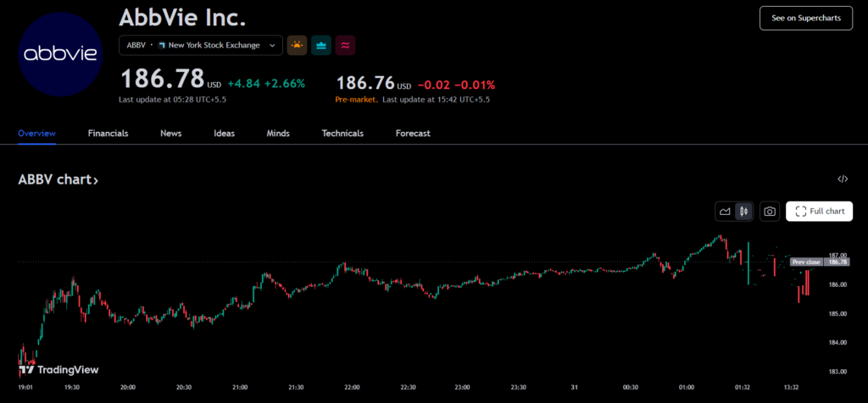Open the Full chart button

tap(820, 211)
